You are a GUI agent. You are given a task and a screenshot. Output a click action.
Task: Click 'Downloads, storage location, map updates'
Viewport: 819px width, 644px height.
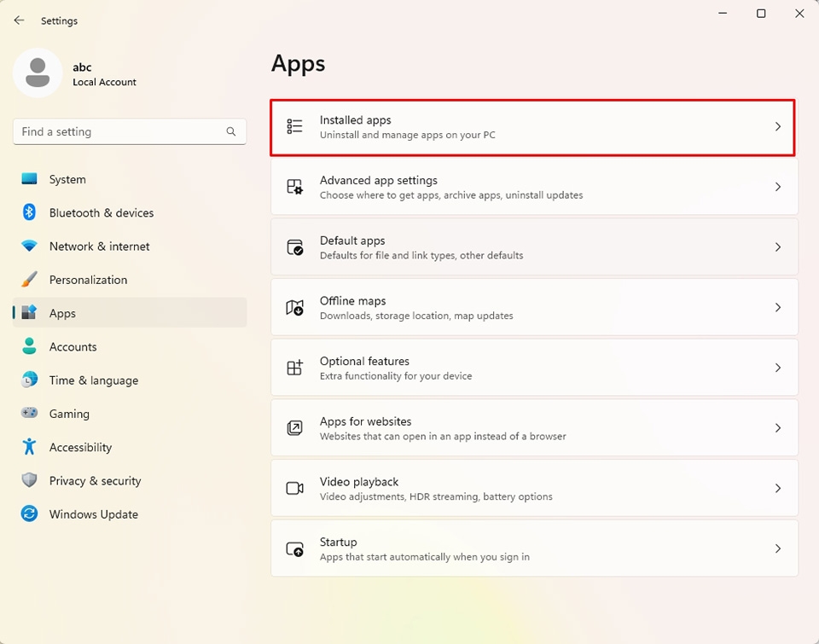(416, 316)
